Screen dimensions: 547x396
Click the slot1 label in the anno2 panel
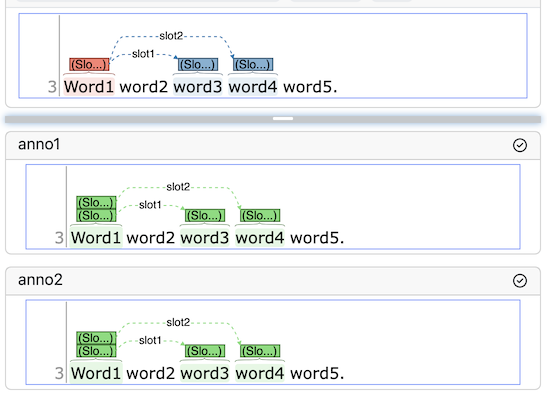pos(150,340)
